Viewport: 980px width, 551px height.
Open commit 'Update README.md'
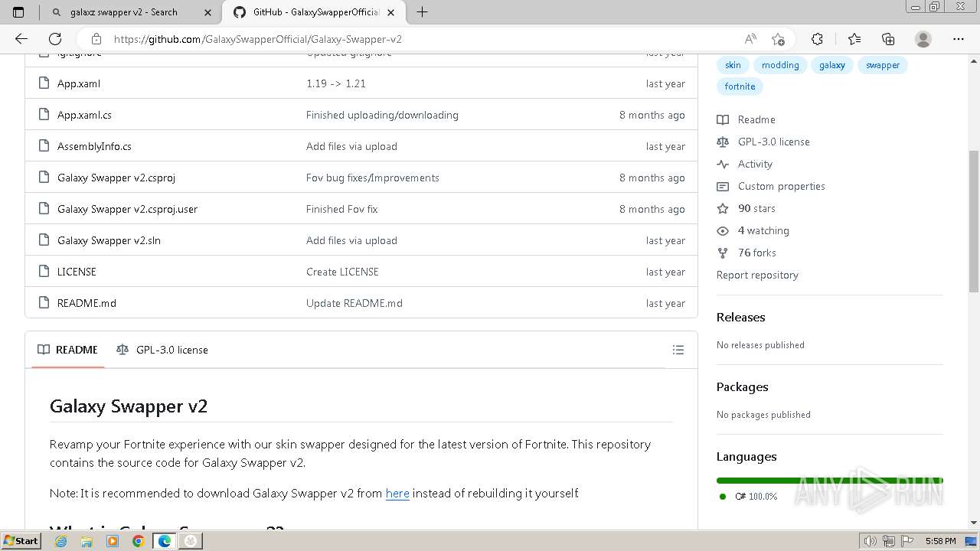click(354, 303)
